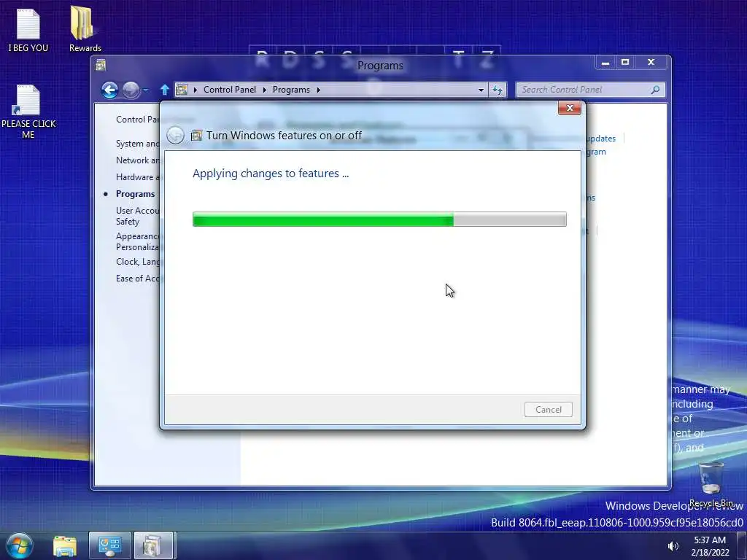Click the Forward arrow in Programs window
Viewport: 747px width, 560px height.
[131, 90]
